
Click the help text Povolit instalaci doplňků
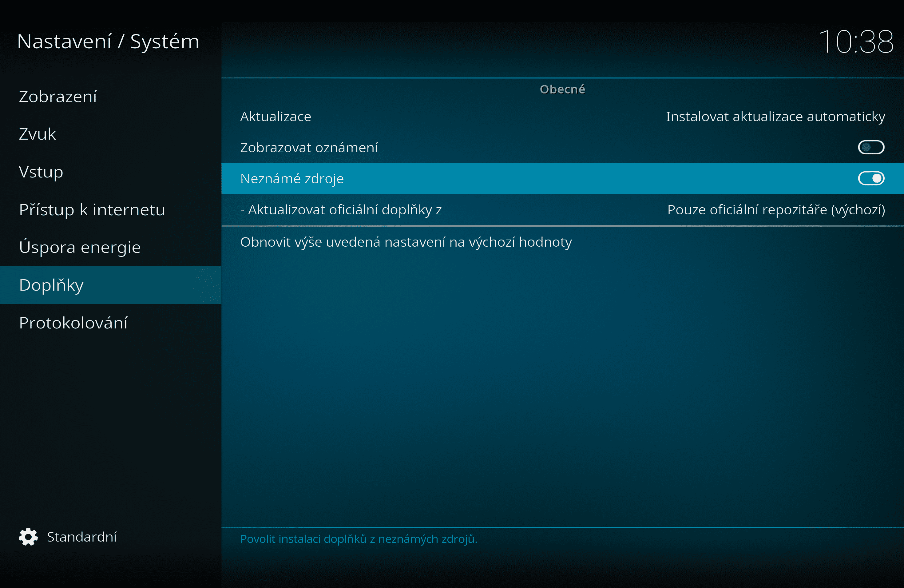pos(359,539)
